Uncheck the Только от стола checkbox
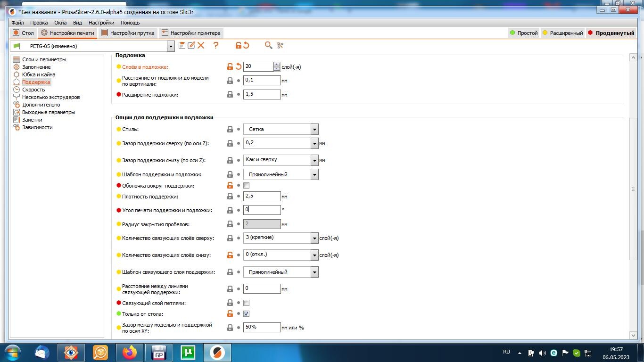The width and height of the screenshot is (644, 362). pyautogui.click(x=246, y=313)
